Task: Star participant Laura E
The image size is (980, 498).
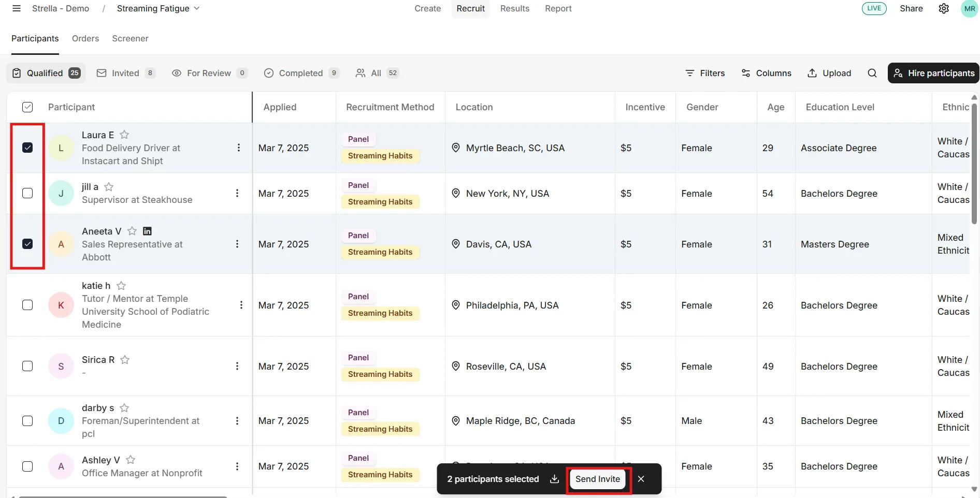Action: click(x=124, y=135)
